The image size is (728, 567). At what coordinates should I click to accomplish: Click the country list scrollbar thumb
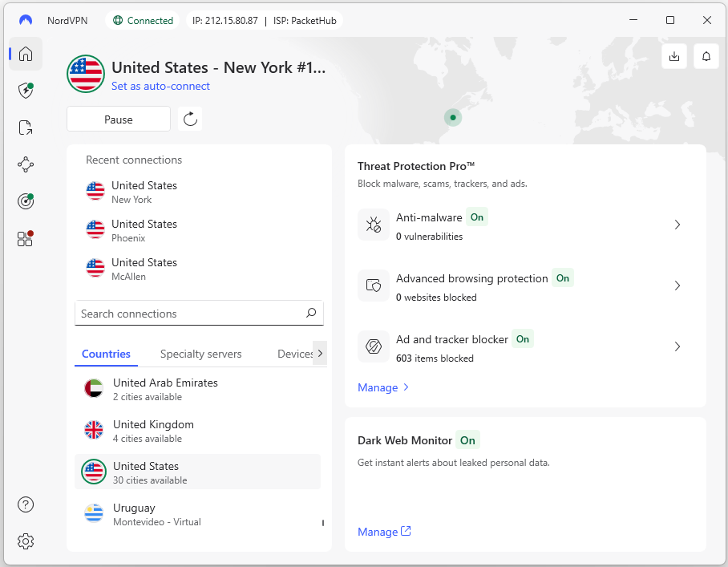tap(322, 523)
